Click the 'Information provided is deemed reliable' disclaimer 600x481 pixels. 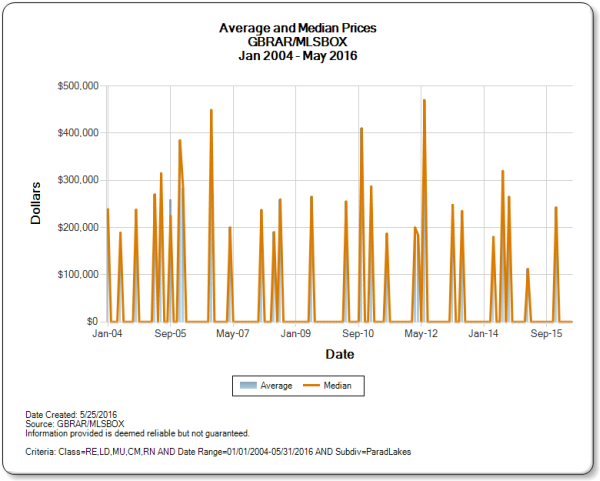click(x=137, y=434)
